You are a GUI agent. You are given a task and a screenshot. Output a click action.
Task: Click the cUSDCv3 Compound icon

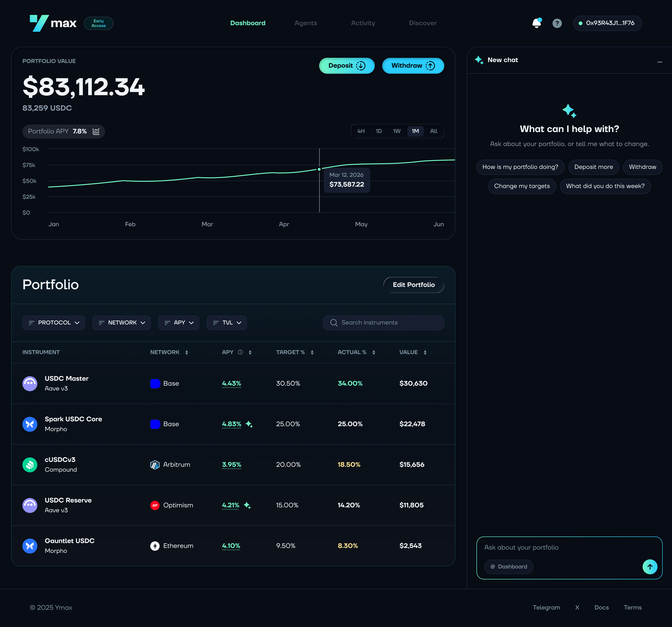[30, 465]
